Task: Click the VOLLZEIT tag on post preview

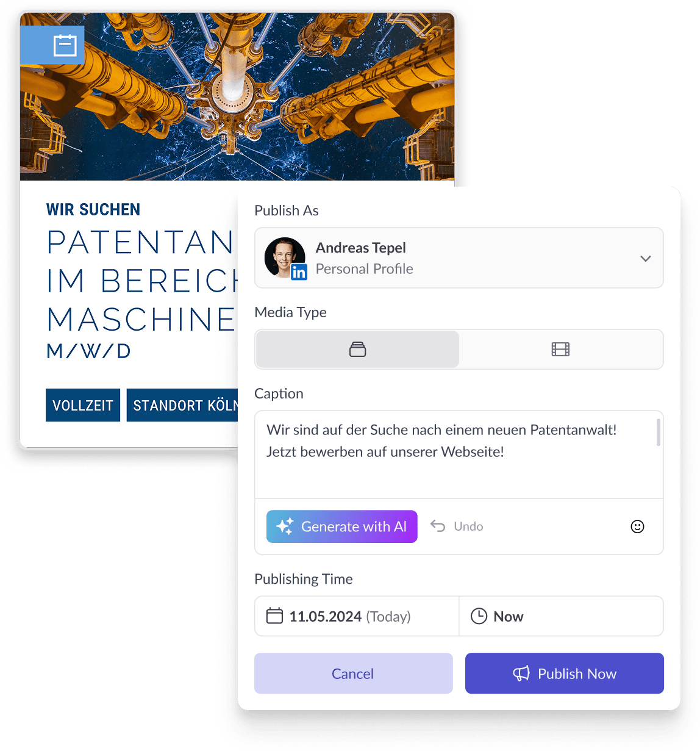Action: click(83, 405)
